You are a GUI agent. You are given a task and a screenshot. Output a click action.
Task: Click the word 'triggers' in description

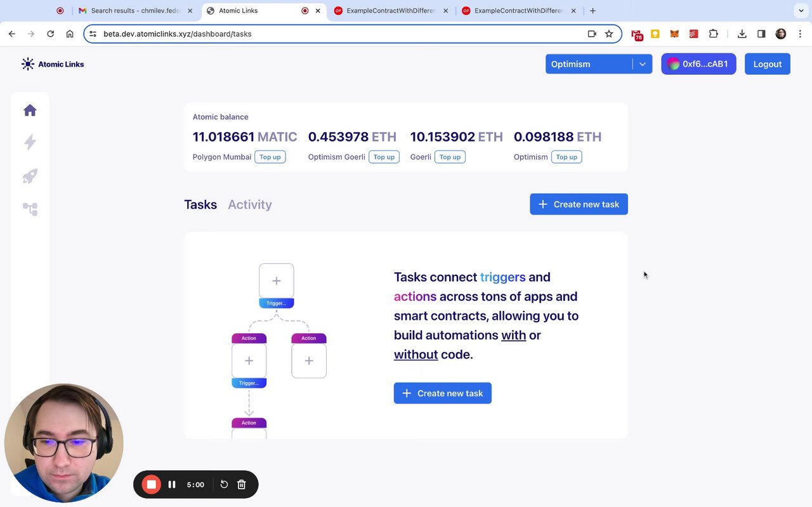[503, 277]
